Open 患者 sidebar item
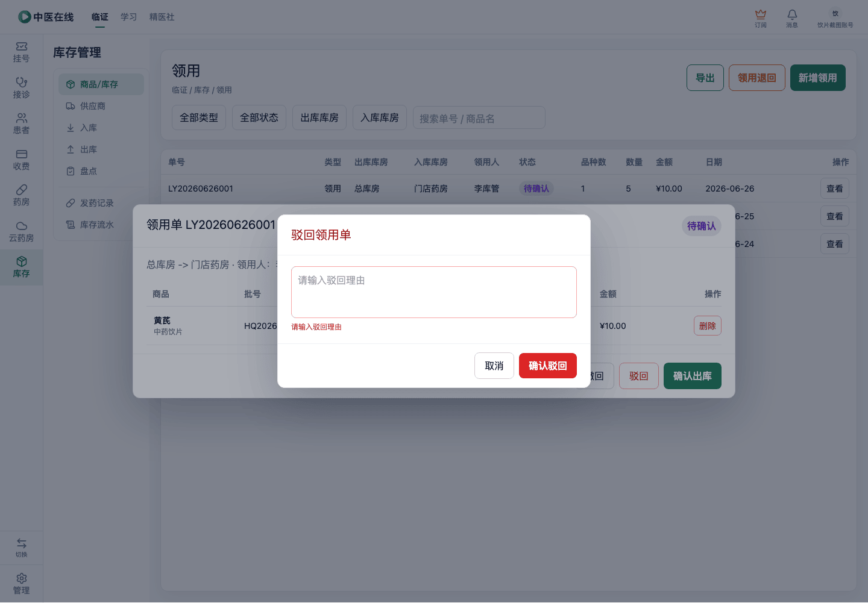Image resolution: width=868 pixels, height=603 pixels. tap(22, 124)
